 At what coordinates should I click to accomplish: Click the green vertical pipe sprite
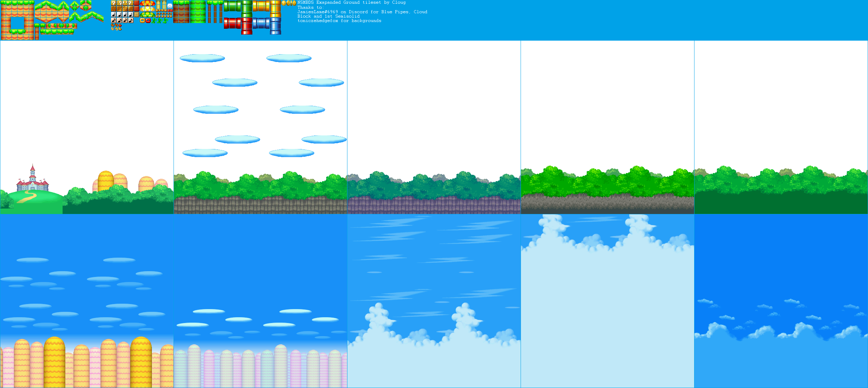click(247, 9)
